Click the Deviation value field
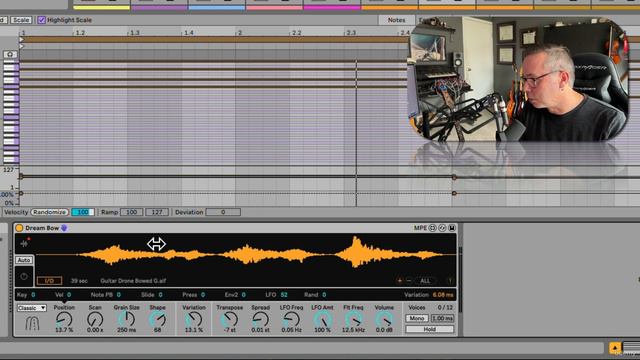 [x=223, y=212]
